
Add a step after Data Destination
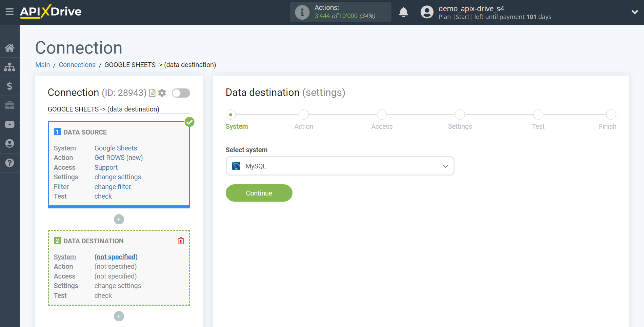(x=119, y=316)
